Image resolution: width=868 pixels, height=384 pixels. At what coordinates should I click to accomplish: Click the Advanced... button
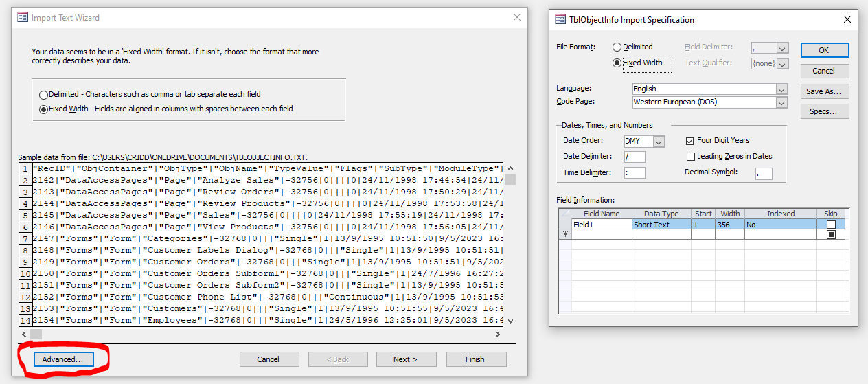pos(62,359)
